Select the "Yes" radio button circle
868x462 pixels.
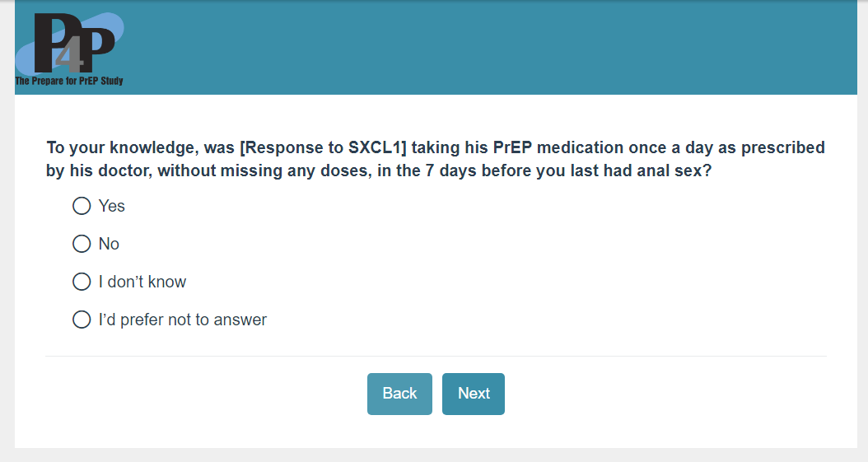pyautogui.click(x=82, y=206)
